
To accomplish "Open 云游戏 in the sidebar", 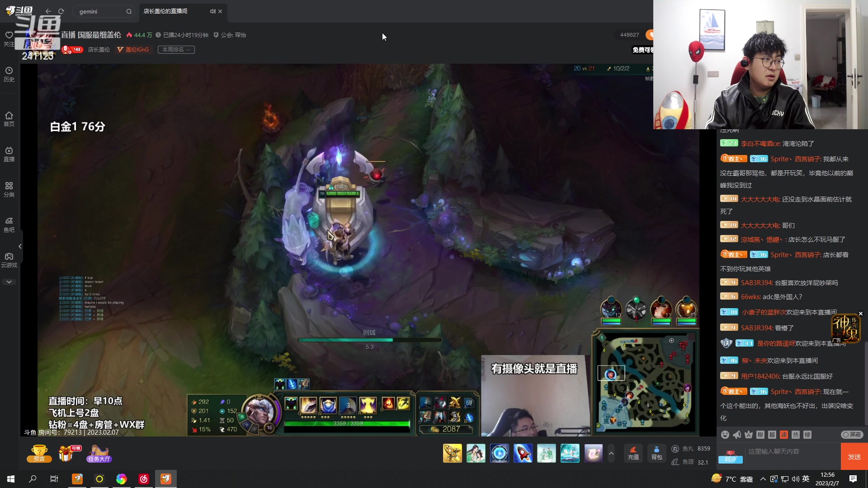I will coord(9,260).
